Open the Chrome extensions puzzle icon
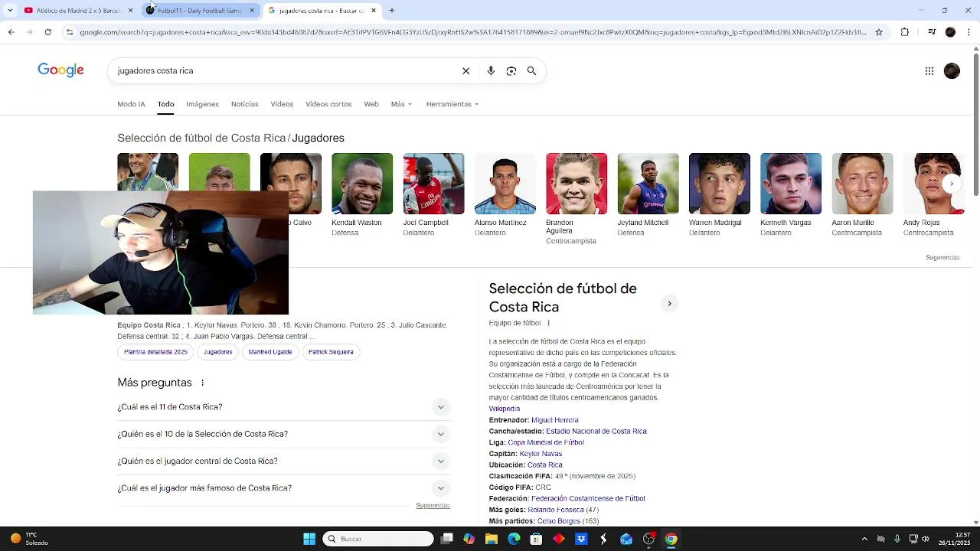The height and width of the screenshot is (551, 980). 904,32
